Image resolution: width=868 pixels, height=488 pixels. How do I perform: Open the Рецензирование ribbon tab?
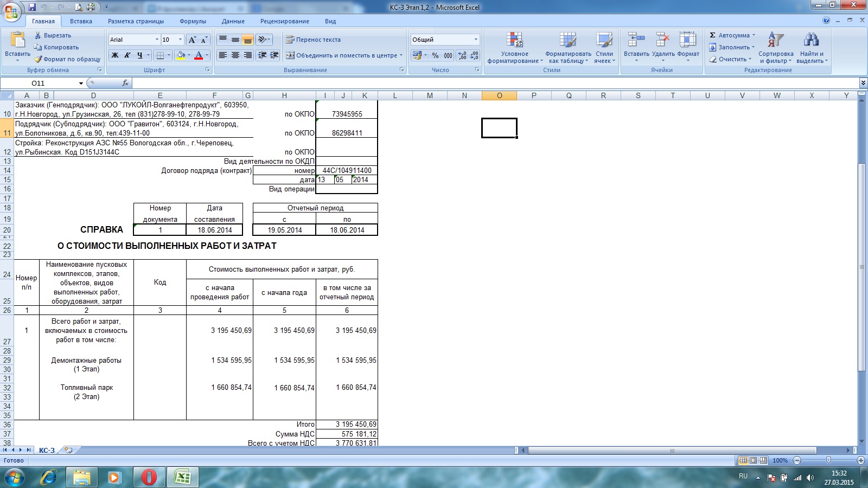pyautogui.click(x=285, y=21)
